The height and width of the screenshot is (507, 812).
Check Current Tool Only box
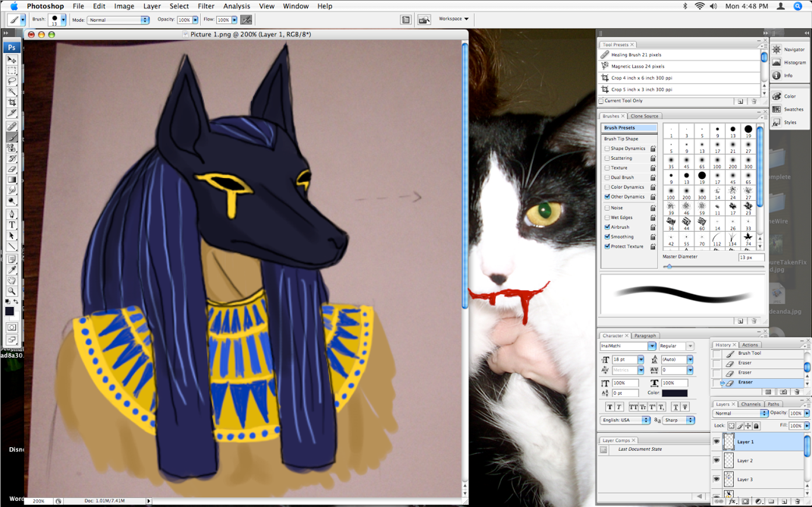click(601, 101)
